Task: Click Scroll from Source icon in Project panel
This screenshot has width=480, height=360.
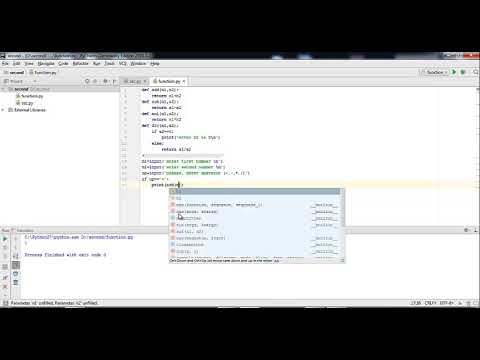Action: 87,81
